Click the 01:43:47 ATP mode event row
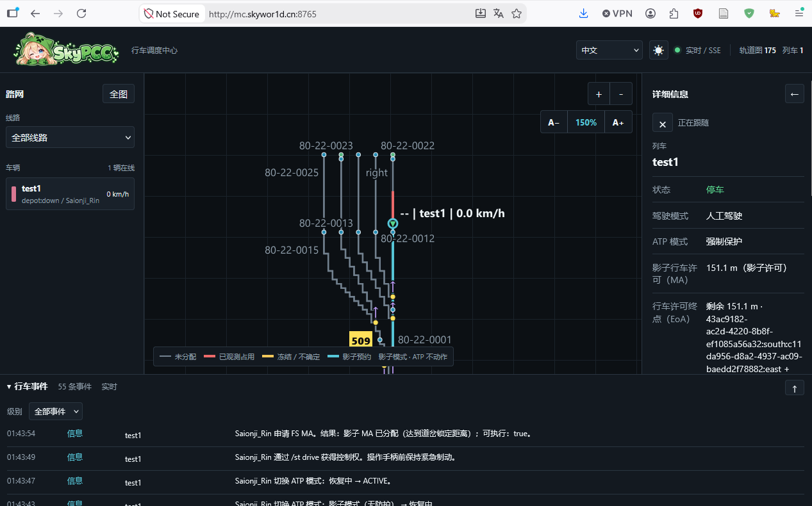Screen dimensions: 812x506 coord(406,482)
